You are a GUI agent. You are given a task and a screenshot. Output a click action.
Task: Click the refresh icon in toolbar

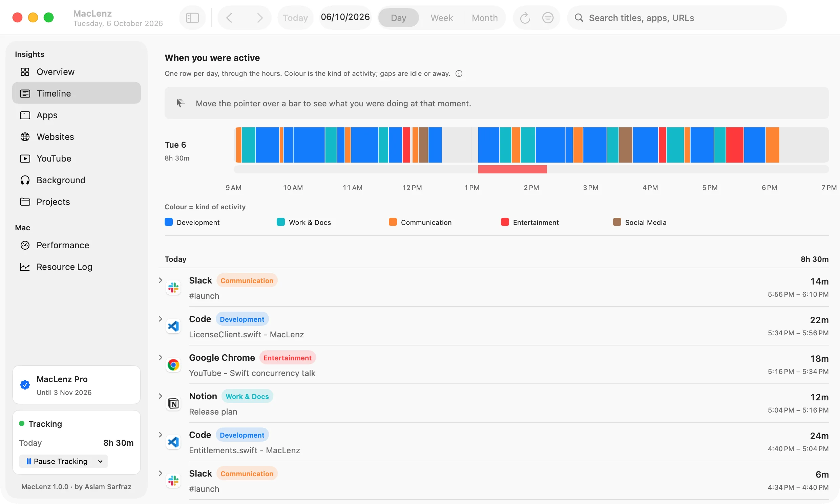click(x=525, y=18)
